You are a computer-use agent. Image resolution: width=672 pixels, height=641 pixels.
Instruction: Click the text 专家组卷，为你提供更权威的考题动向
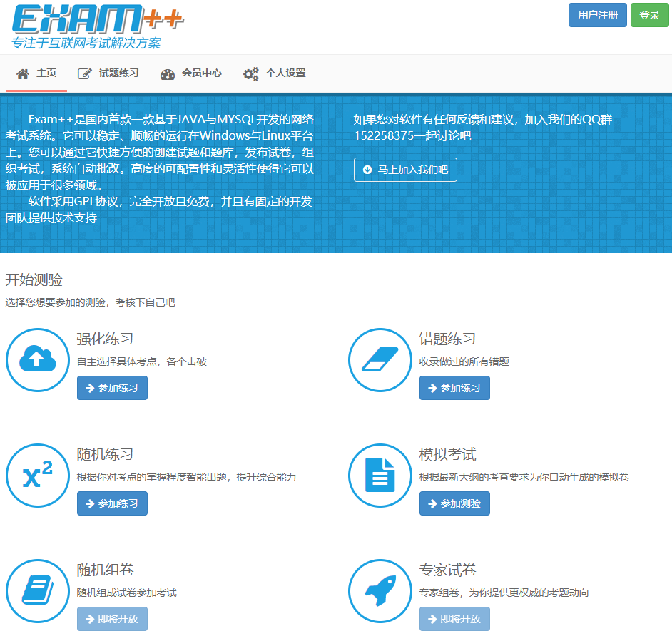coord(504,593)
